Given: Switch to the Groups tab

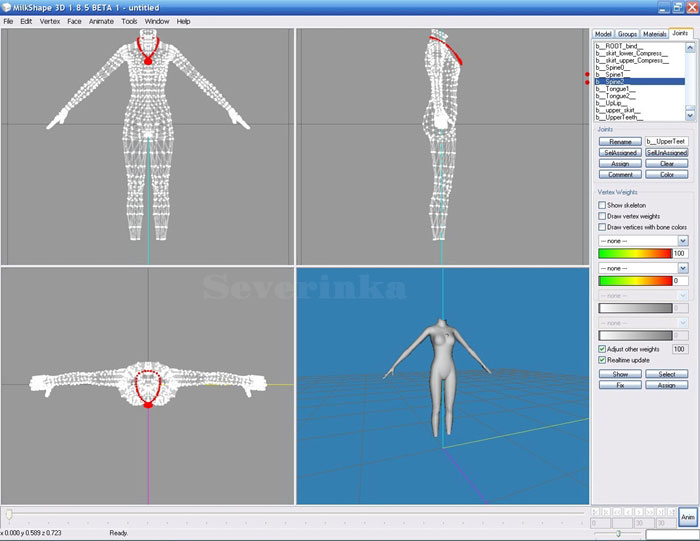Looking at the screenshot, I should (x=627, y=34).
